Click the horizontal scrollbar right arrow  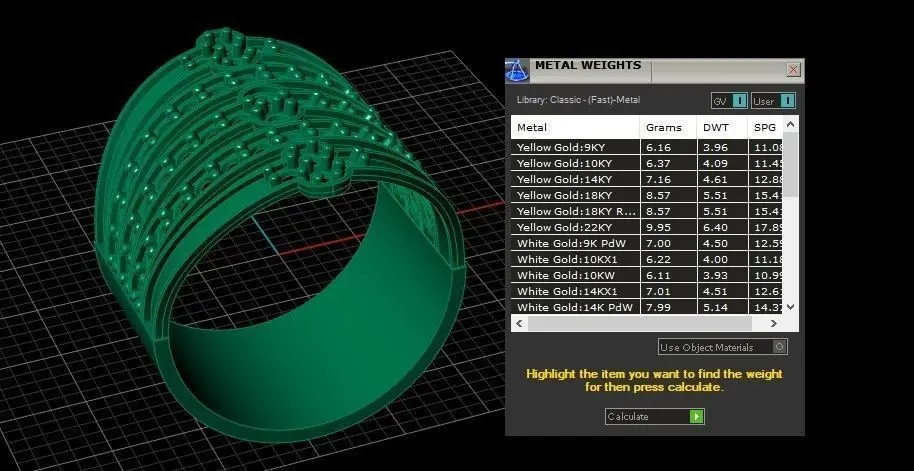pos(774,323)
